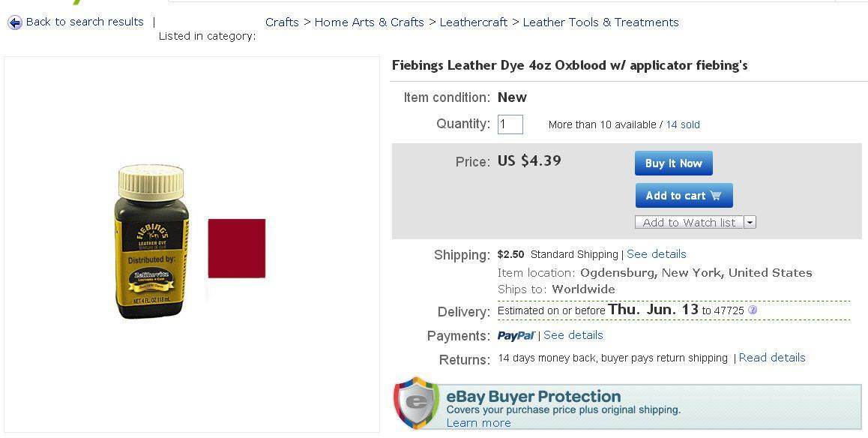Screen dimensions: 868x438
Task: Open Home Arts & Crafts breadcrumb
Action: (x=370, y=22)
